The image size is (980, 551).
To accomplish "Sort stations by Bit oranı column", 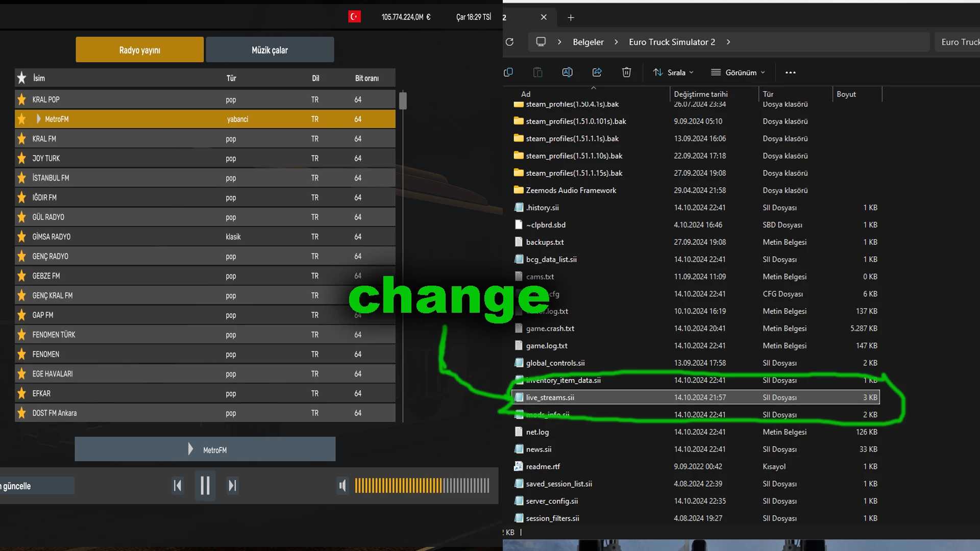I will point(367,78).
